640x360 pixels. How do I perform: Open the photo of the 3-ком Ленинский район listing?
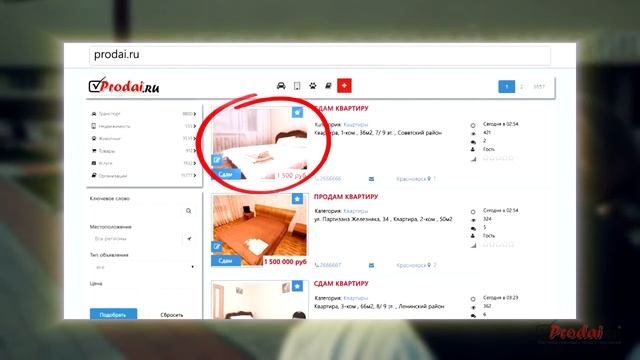tap(260, 300)
